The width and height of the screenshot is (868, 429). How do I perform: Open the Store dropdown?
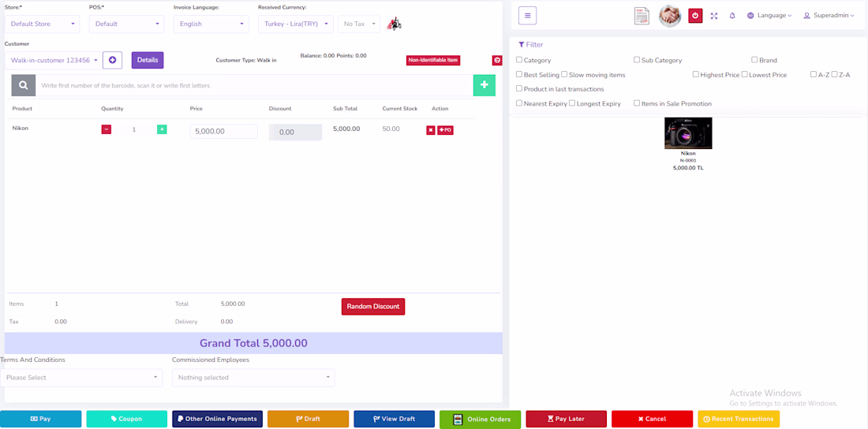click(x=42, y=24)
